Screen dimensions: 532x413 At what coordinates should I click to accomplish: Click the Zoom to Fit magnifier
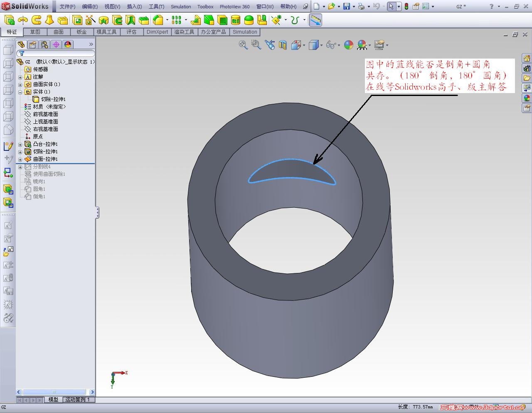tap(243, 45)
